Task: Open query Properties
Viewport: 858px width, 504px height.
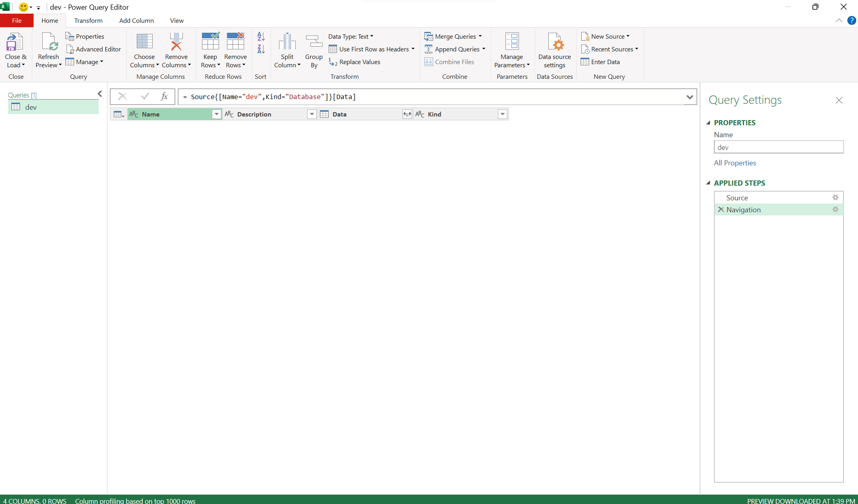Action: (x=85, y=36)
